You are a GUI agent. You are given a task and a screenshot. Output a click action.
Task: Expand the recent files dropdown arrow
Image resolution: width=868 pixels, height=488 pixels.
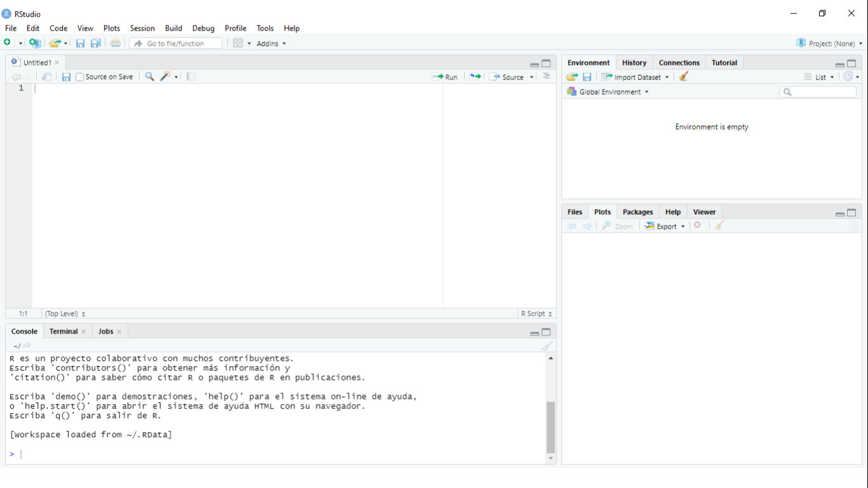(65, 43)
